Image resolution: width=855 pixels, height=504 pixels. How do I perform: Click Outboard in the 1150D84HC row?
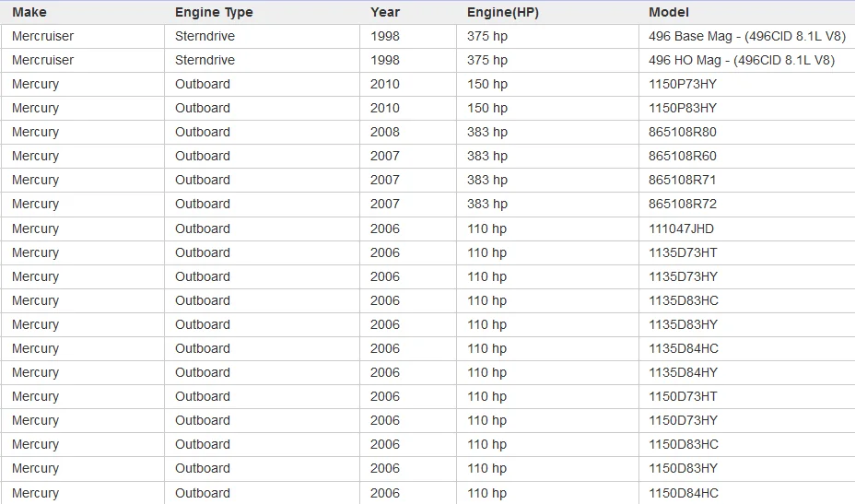pos(203,493)
